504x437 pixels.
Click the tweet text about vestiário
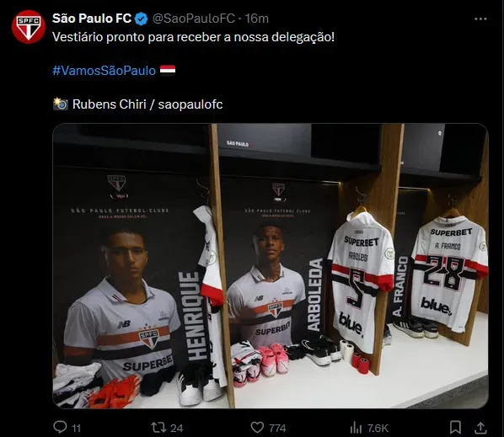[194, 37]
